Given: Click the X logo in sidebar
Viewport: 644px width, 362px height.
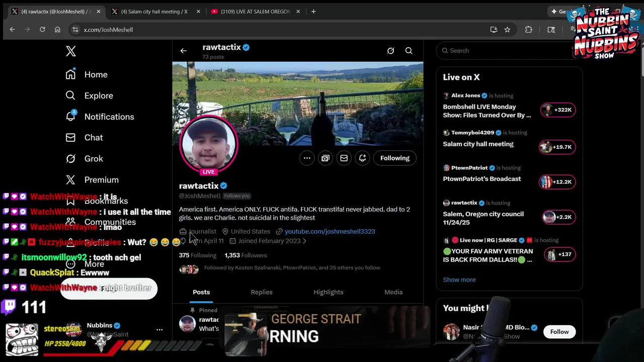Looking at the screenshot, I should click(71, 51).
